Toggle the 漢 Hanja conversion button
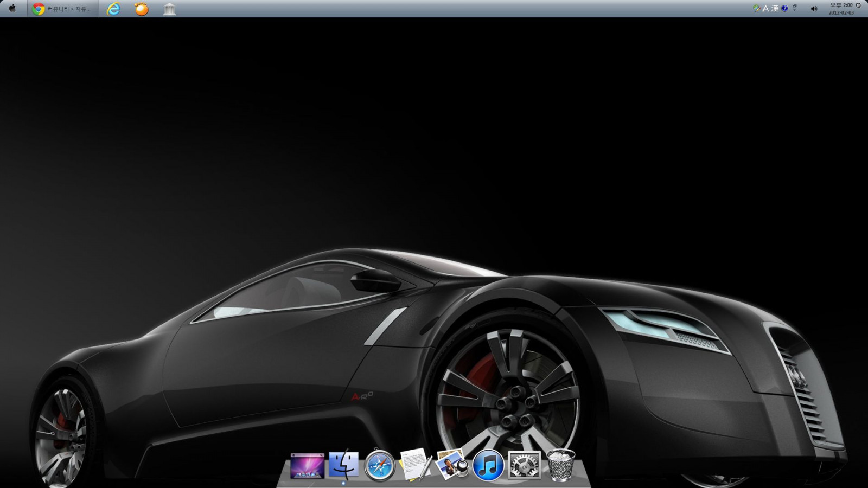This screenshot has width=868, height=488. [x=775, y=8]
